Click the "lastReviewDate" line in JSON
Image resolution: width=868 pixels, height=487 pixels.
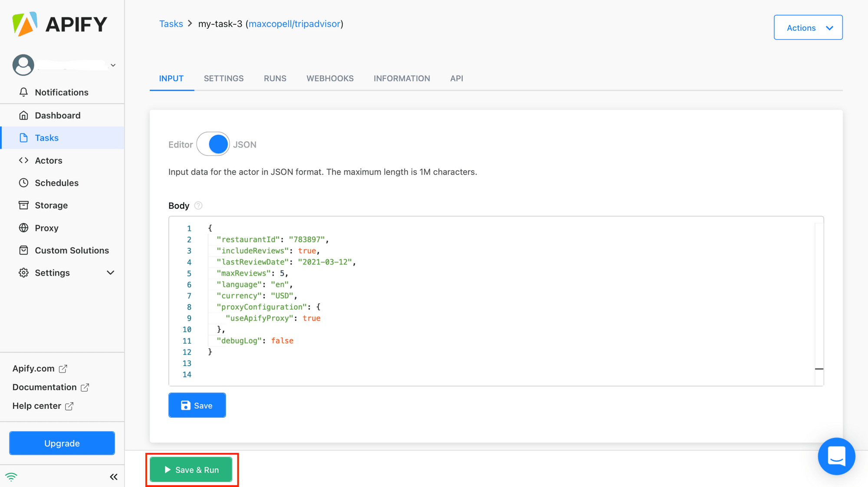[x=286, y=262]
